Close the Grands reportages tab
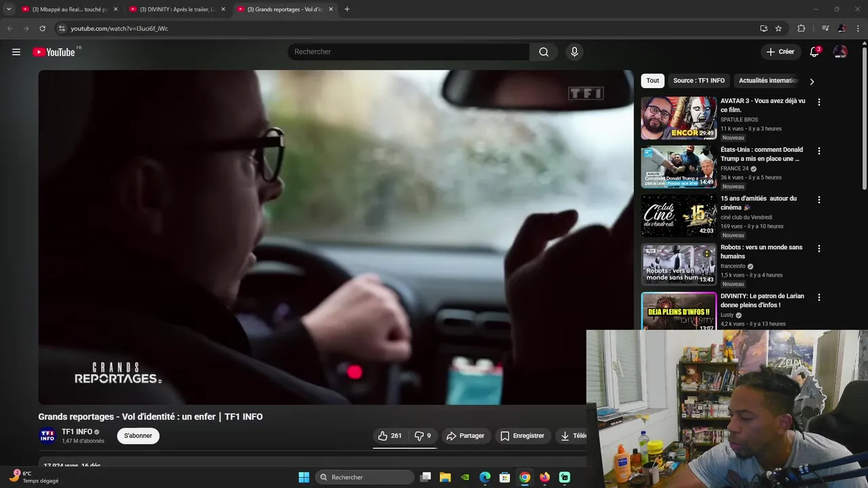 click(x=330, y=9)
